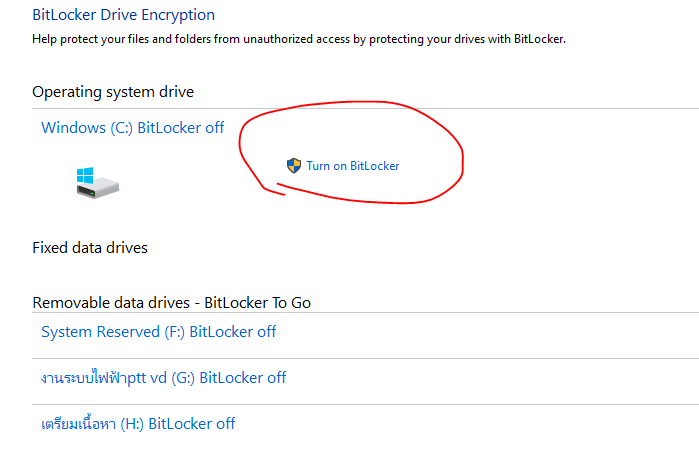This screenshot has height=473, width=699.
Task: Click the blue Windows logo on drive icon
Action: (85, 176)
